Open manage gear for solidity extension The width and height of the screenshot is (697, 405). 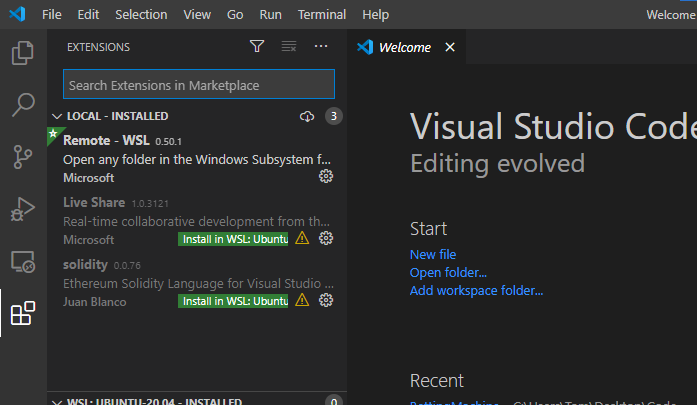tap(326, 301)
